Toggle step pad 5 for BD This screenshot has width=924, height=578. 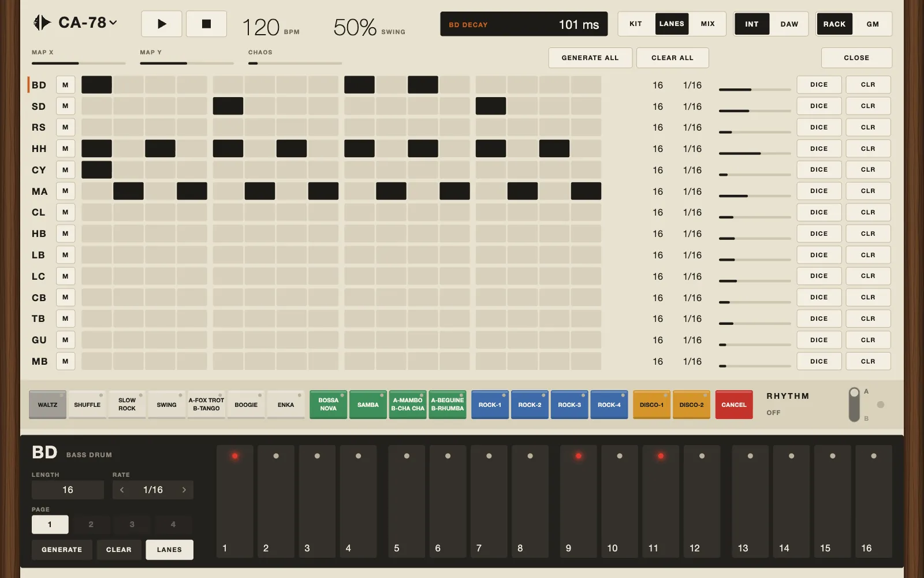tap(407, 501)
